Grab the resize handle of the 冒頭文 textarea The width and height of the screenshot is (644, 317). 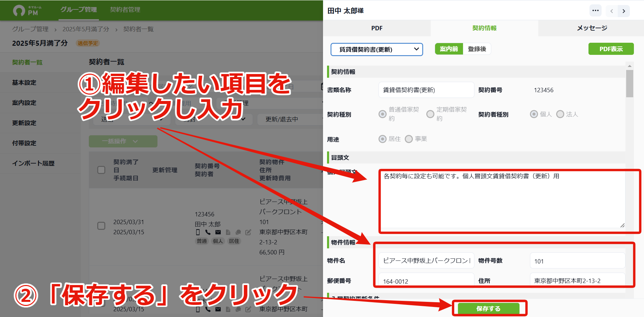(x=622, y=225)
